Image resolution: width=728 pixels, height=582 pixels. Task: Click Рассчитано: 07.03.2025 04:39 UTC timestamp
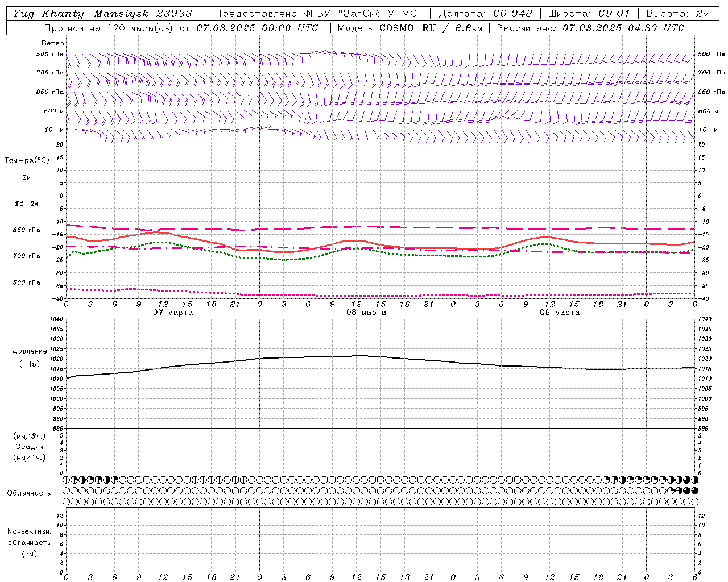click(x=590, y=28)
